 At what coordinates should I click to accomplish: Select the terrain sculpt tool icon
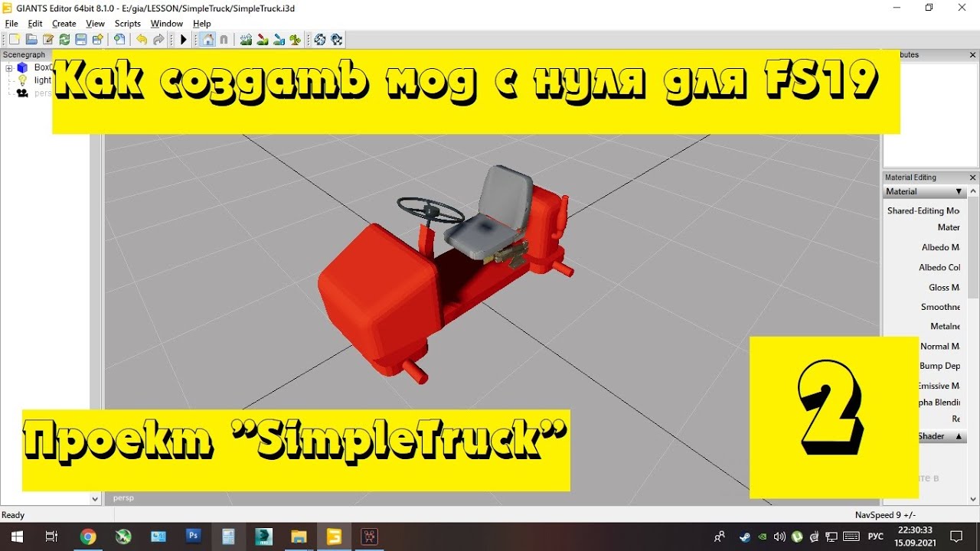[246, 40]
